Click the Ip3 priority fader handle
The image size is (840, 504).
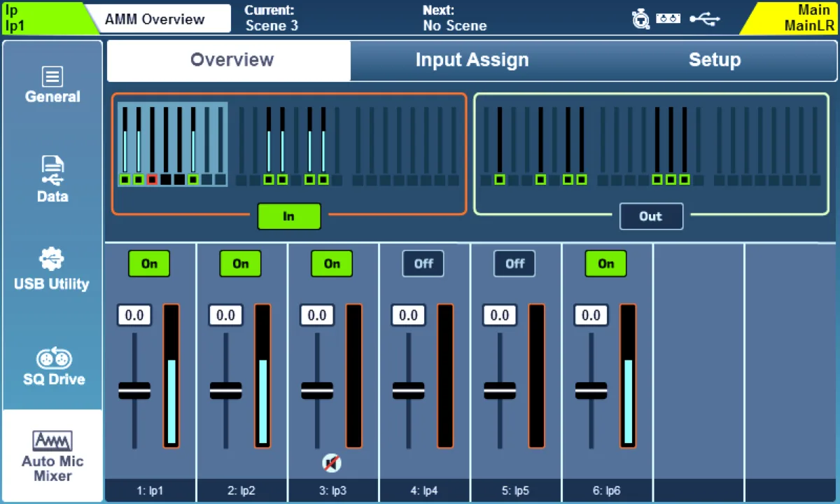[x=317, y=391]
